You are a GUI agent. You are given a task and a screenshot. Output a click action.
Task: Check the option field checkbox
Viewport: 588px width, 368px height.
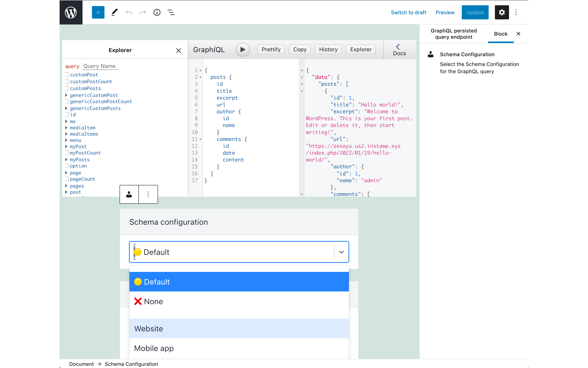click(67, 166)
